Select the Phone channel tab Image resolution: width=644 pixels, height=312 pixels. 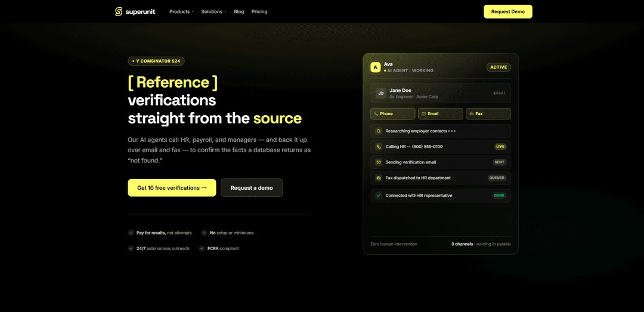coord(392,113)
